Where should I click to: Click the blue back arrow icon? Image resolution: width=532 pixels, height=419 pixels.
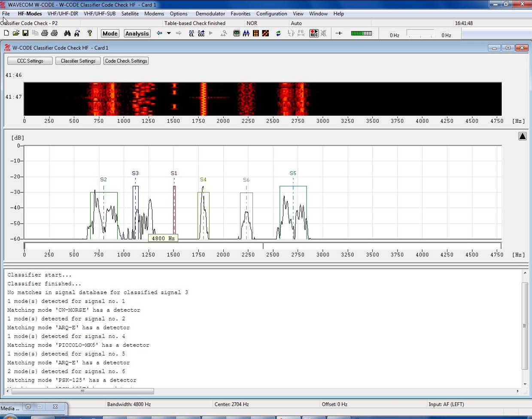click(159, 33)
